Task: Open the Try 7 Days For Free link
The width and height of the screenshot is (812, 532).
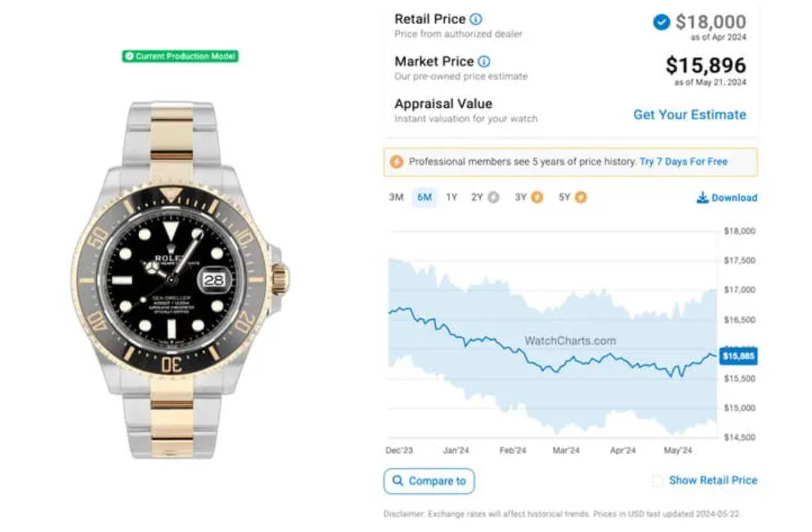Action: pyautogui.click(x=684, y=161)
